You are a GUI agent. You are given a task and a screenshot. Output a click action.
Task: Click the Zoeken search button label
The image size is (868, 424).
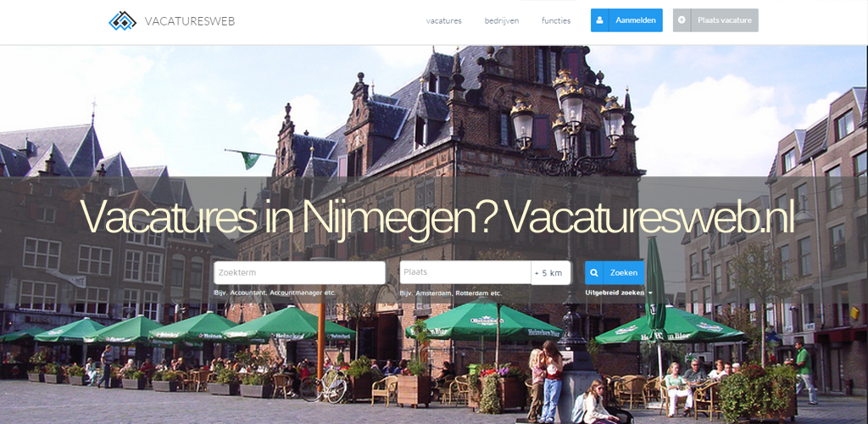pos(624,273)
